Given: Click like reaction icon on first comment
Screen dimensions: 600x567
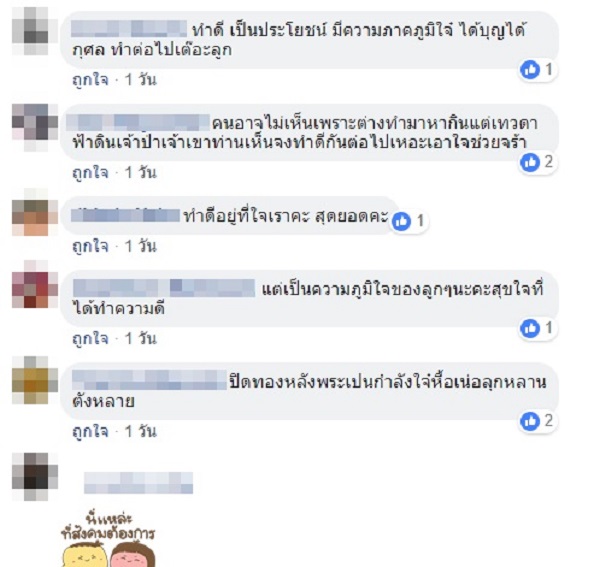Looking at the screenshot, I should click(530, 70).
